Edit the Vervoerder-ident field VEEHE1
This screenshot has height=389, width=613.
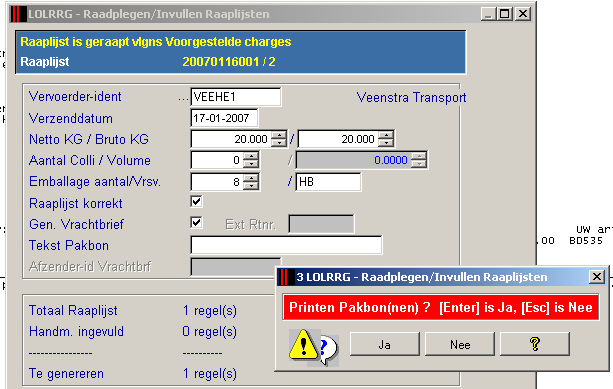[x=236, y=97]
